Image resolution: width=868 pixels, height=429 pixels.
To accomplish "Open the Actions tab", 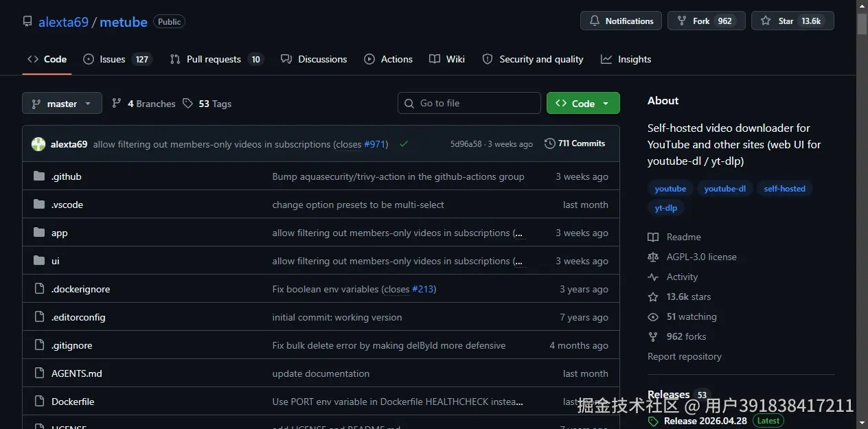I will coord(389,59).
